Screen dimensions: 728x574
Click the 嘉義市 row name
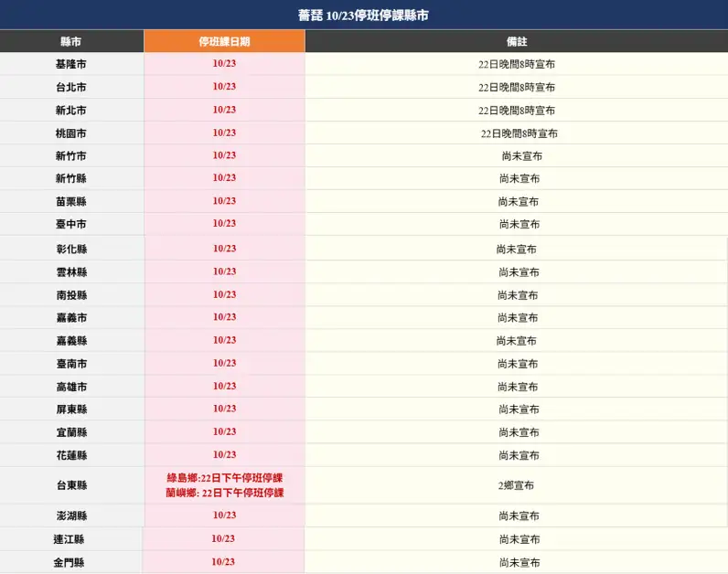[x=72, y=318]
